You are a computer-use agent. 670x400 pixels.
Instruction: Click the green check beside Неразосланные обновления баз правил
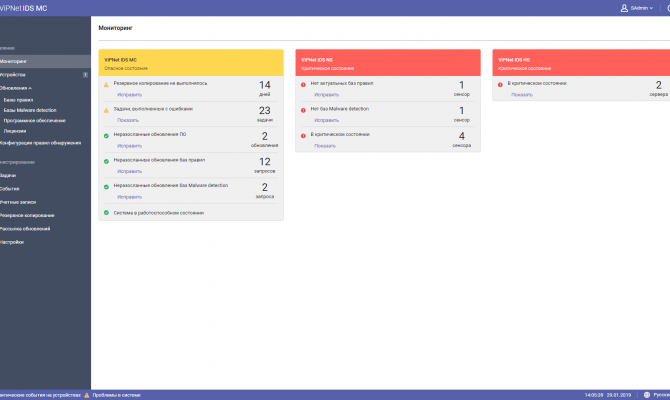pyautogui.click(x=106, y=162)
